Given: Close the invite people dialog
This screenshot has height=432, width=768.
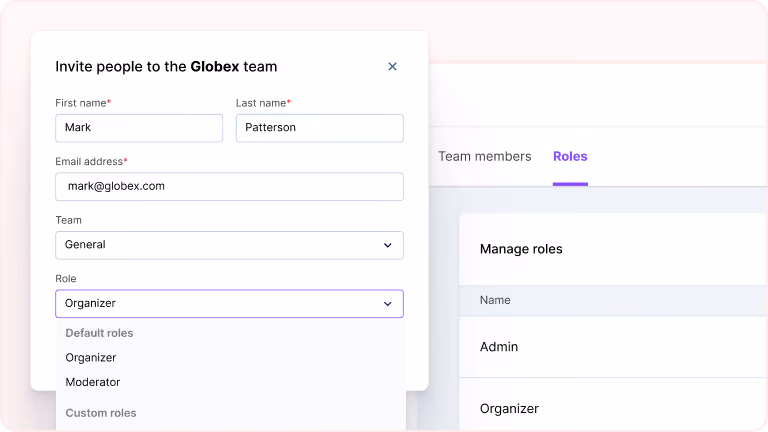Looking at the screenshot, I should tap(392, 67).
